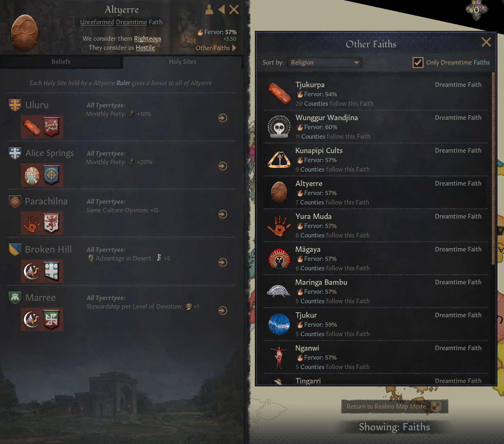Open the Sort by Religion dropdown

point(324,63)
